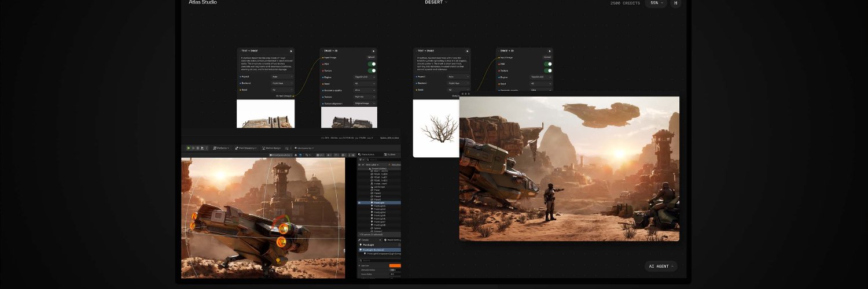Edit the bunker prompt text box

pyautogui.click(x=266, y=63)
